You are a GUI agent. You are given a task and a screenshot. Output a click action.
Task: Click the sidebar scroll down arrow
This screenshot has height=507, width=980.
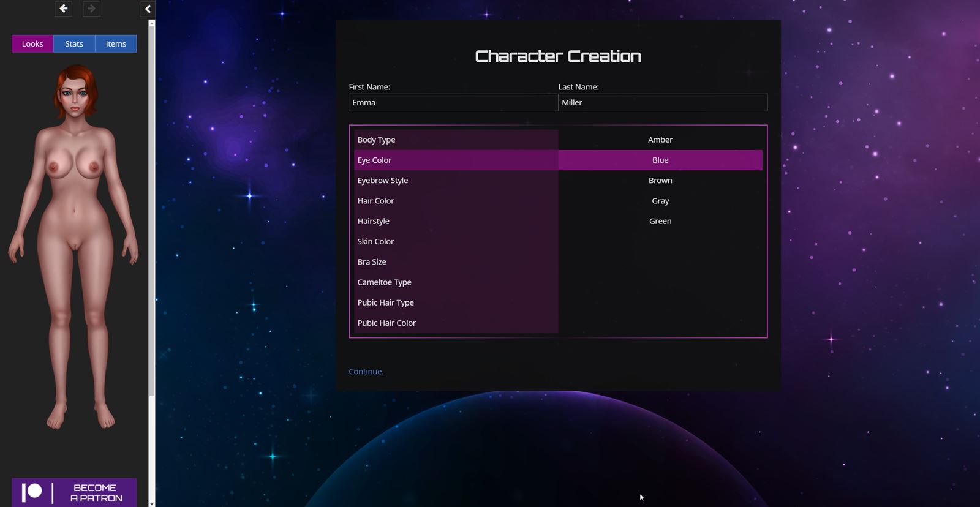(152, 503)
